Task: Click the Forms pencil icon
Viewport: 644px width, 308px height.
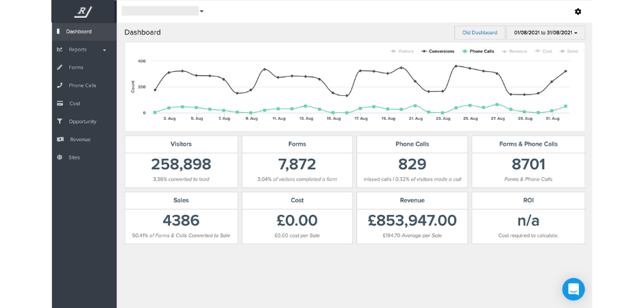Action: pyautogui.click(x=60, y=67)
